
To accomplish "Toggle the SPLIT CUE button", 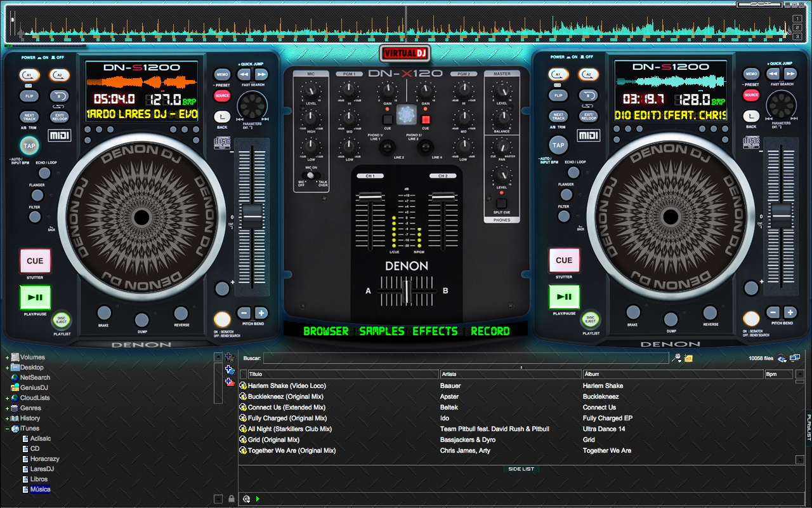I will click(x=502, y=203).
